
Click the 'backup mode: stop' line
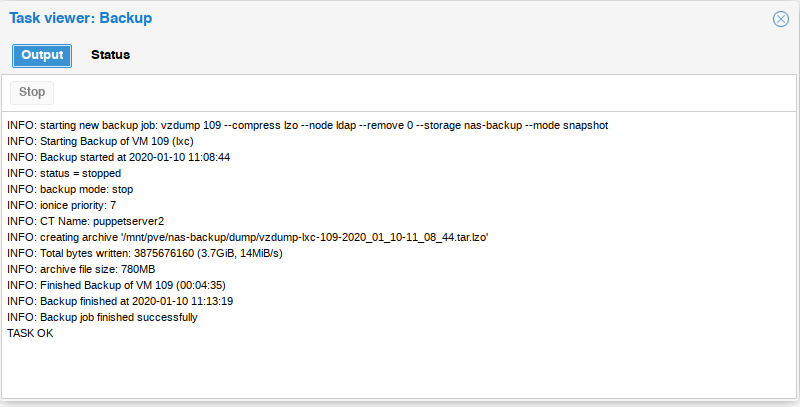coord(70,189)
